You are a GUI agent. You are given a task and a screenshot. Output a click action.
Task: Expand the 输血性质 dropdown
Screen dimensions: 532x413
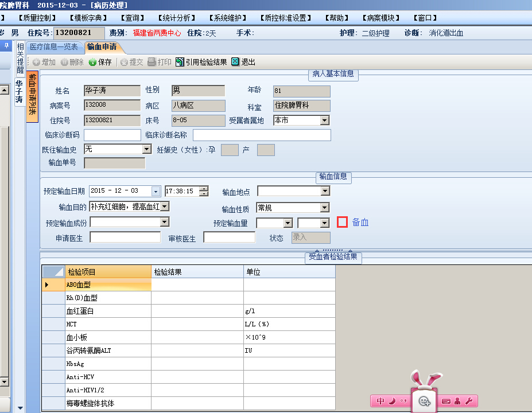click(325, 207)
